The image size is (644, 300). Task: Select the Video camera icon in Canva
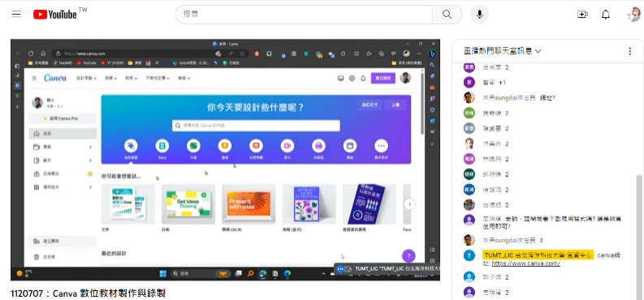[x=287, y=146]
